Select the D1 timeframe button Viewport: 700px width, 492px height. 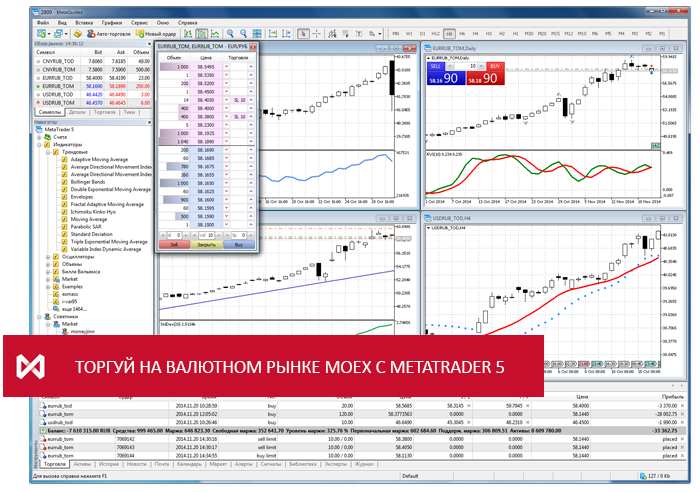(422, 34)
